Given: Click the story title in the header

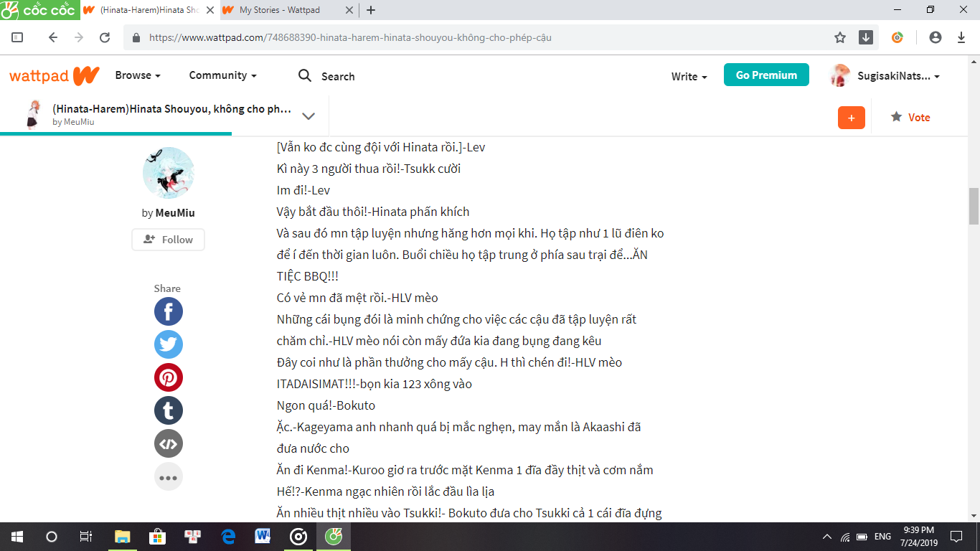Looking at the screenshot, I should (172, 109).
